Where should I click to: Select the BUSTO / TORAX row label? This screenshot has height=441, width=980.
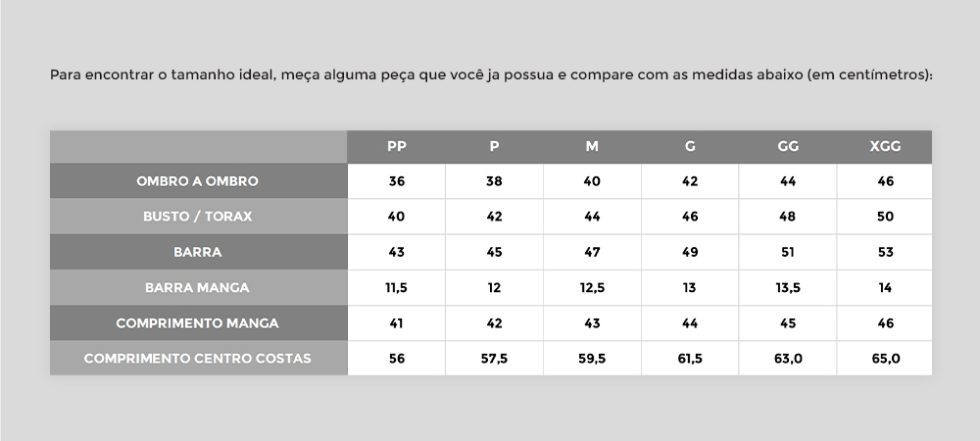click(x=198, y=217)
